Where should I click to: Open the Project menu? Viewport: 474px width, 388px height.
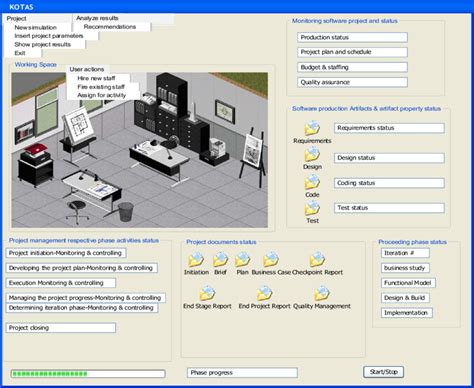point(16,19)
